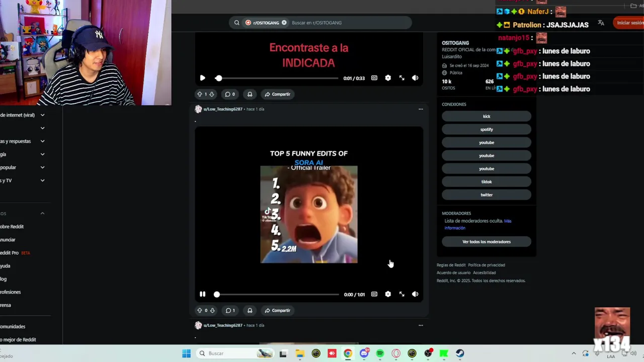Open the 'nunciar' sidebar item
This screenshot has height=362, width=644.
click(8, 240)
